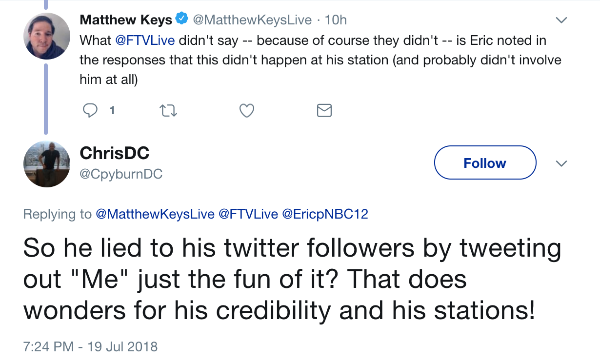Like Matthew Keys' tweet with the heart icon
This screenshot has width=600, height=364.
(247, 111)
